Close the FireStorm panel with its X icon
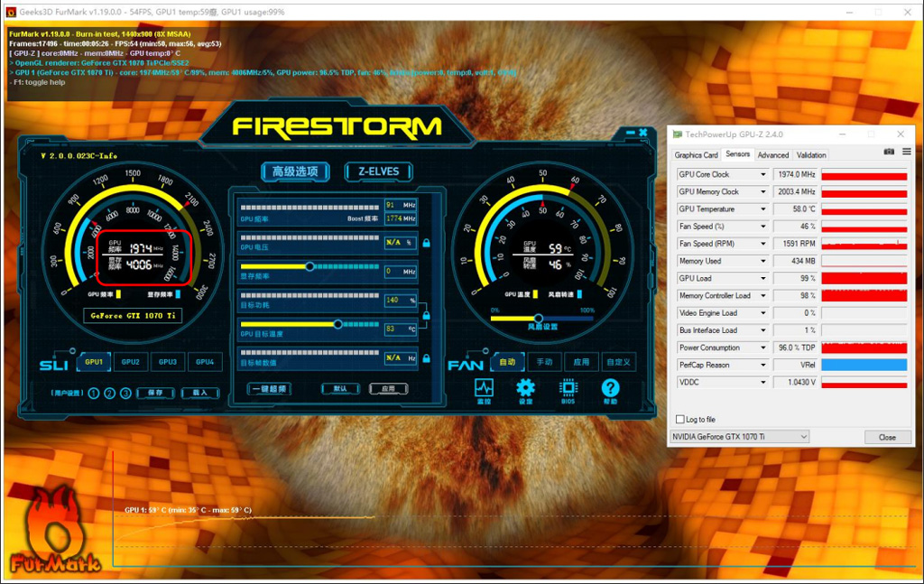This screenshot has width=924, height=584. pyautogui.click(x=642, y=133)
